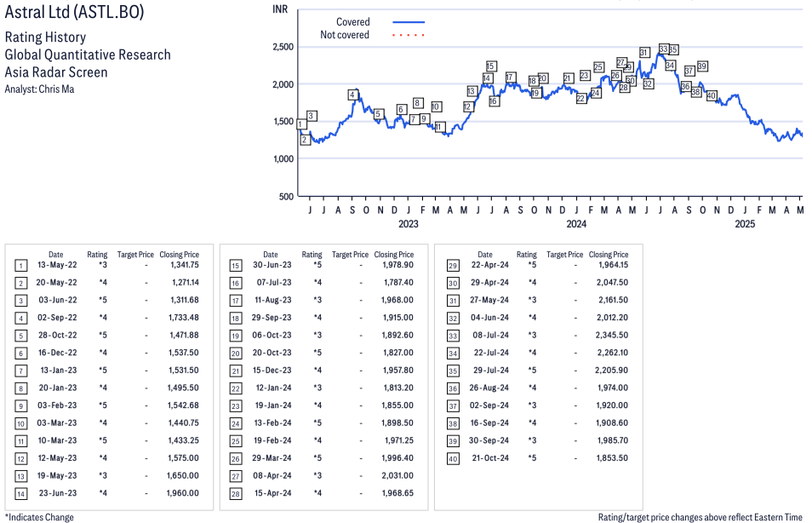Click the *5 rating in the 20-Oct-23 row
Viewport: 812px width, 523px height.
coord(317,353)
